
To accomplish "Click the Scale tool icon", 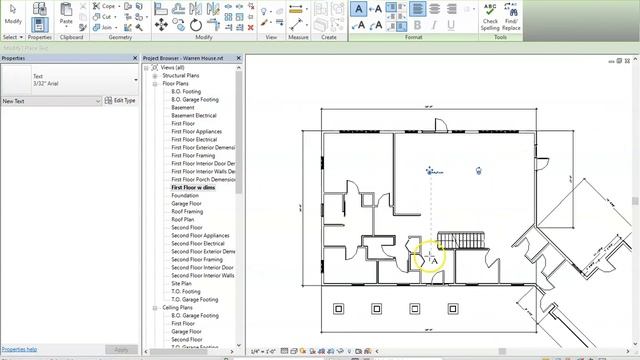I will [240, 17].
